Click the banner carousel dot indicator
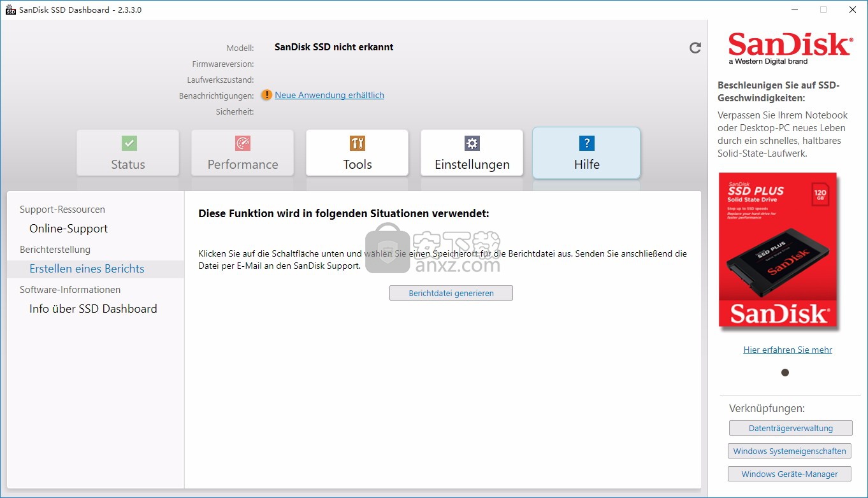The image size is (868, 498). pos(785,373)
